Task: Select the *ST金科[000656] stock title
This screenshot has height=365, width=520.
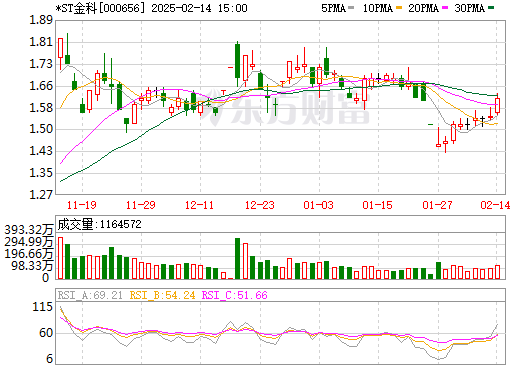Action: (100, 8)
